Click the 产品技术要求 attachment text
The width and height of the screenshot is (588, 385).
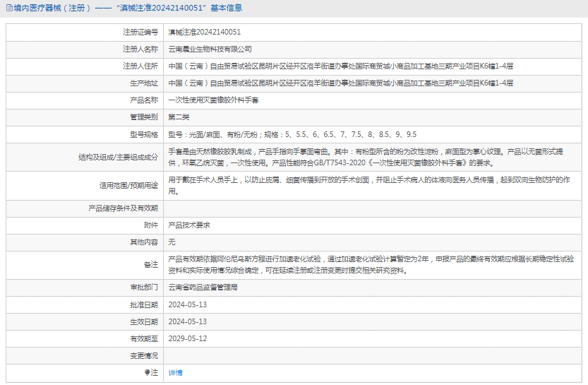[188, 225]
